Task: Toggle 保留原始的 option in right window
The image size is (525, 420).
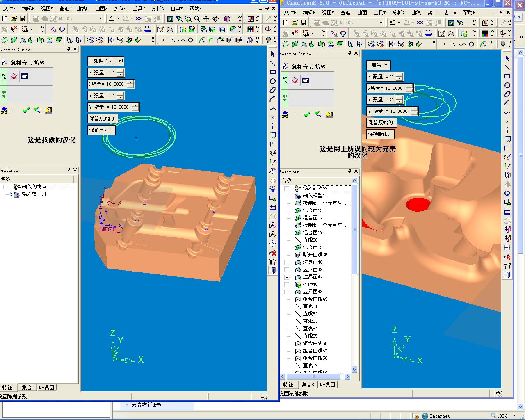Action: (x=381, y=123)
